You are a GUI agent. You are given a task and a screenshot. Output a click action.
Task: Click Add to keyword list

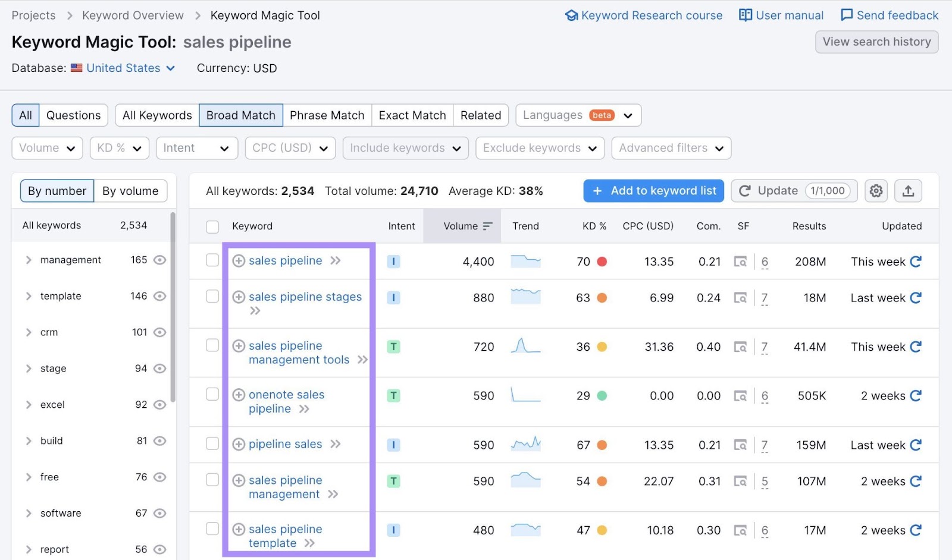pos(653,191)
